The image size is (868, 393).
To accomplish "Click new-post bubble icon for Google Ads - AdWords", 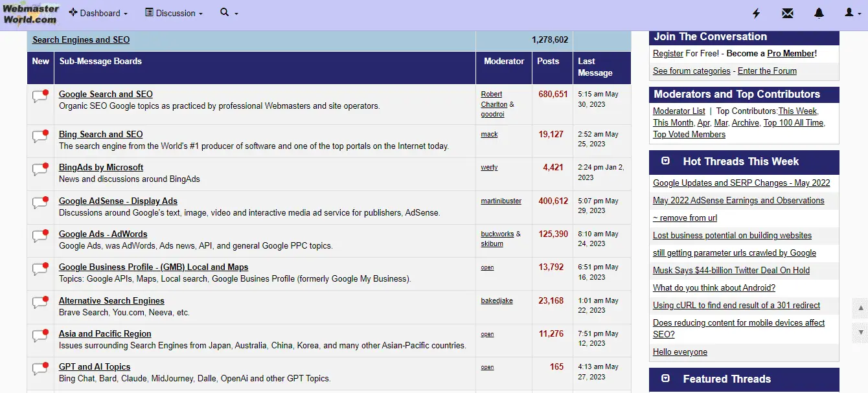I will pyautogui.click(x=40, y=236).
